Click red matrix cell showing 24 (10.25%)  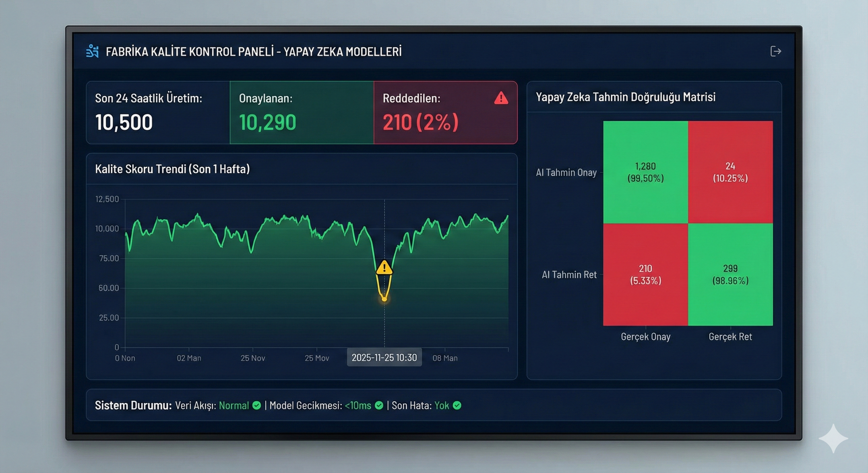(730, 172)
